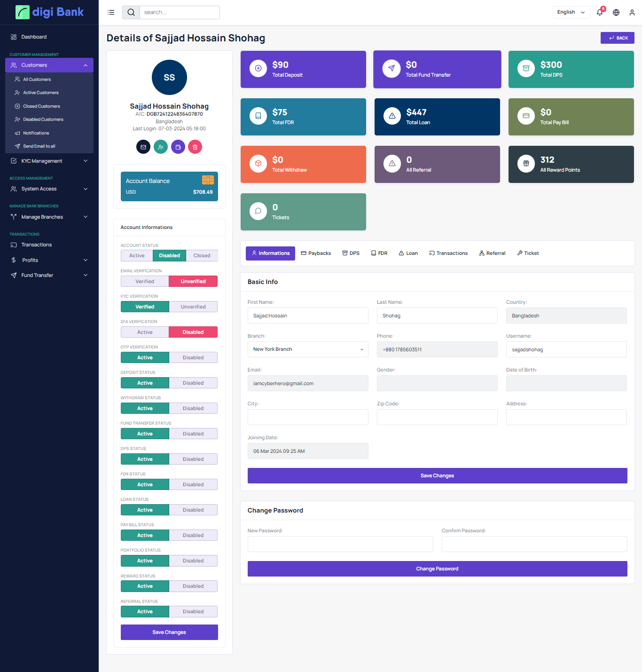Click the red trash delete icon
The image size is (642, 672).
coord(195,147)
